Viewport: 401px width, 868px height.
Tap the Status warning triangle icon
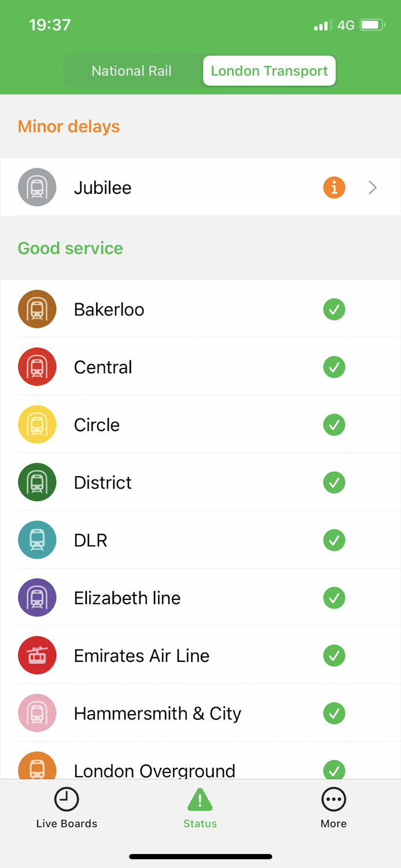[200, 799]
